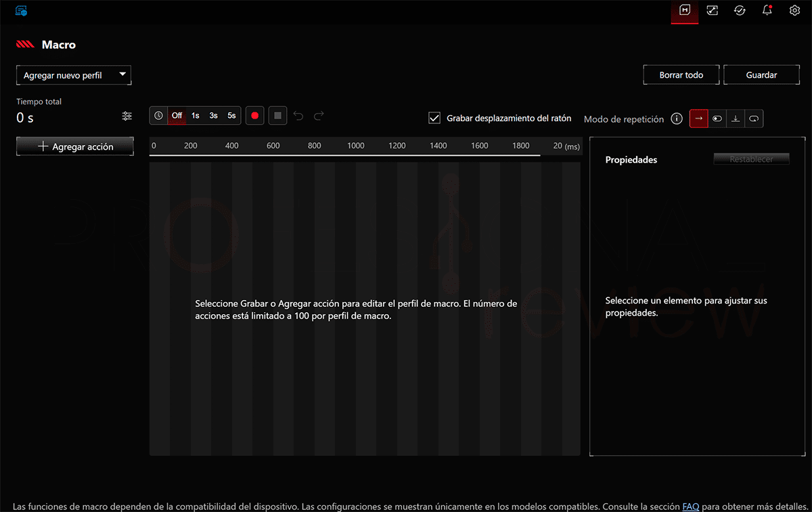Click the undo arrow icon
Viewport: 812px width, 512px height.
click(298, 116)
